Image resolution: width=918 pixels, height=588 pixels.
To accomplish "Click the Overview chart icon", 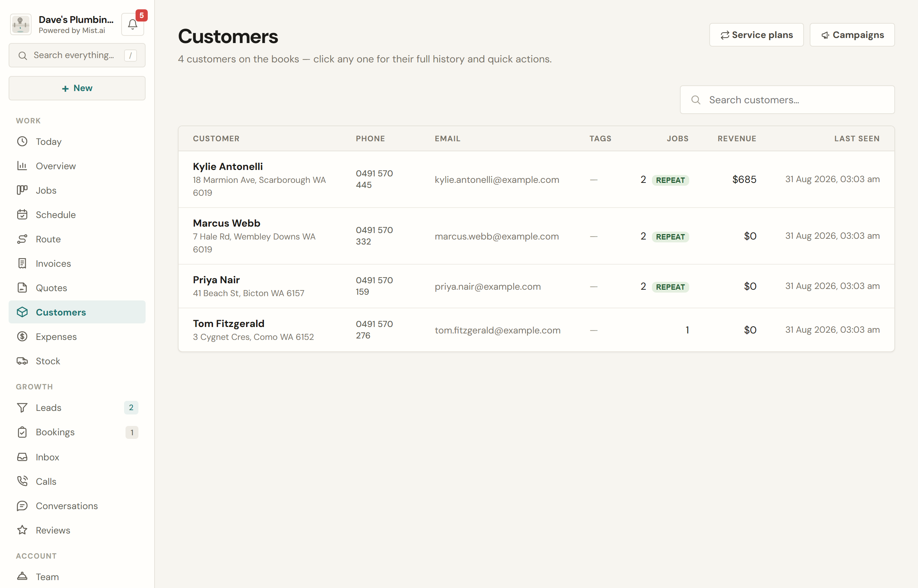I will pos(22,166).
